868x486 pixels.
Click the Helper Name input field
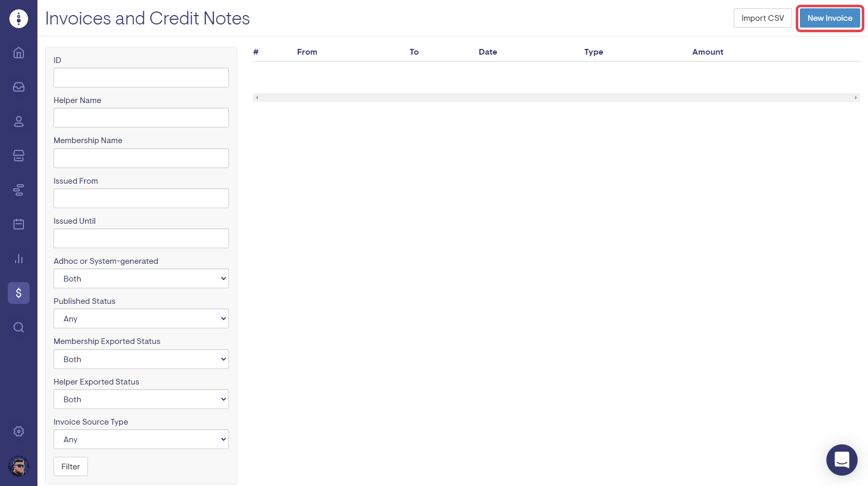141,118
